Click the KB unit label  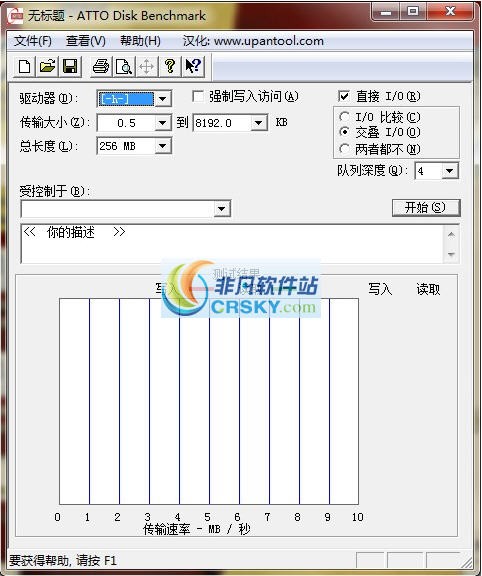click(281, 122)
